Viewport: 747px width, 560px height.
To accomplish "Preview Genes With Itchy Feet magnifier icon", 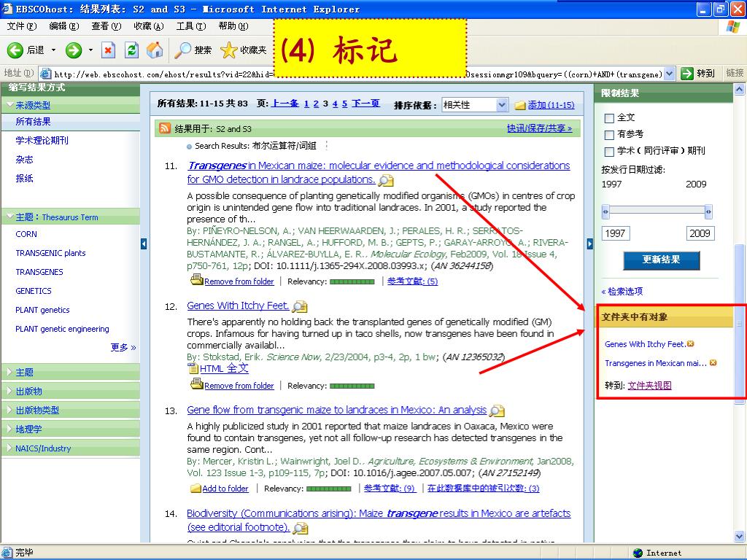I will 300,307.
